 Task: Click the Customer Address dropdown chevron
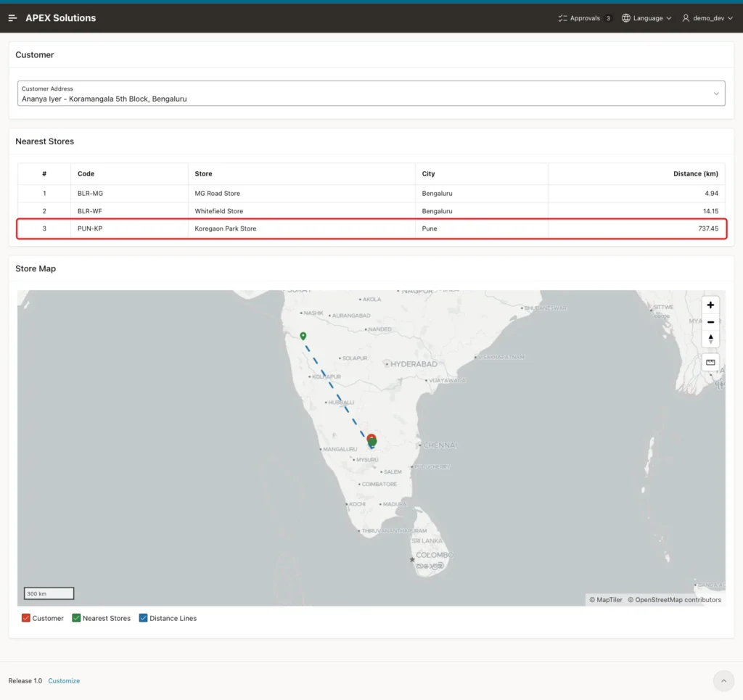(716, 94)
